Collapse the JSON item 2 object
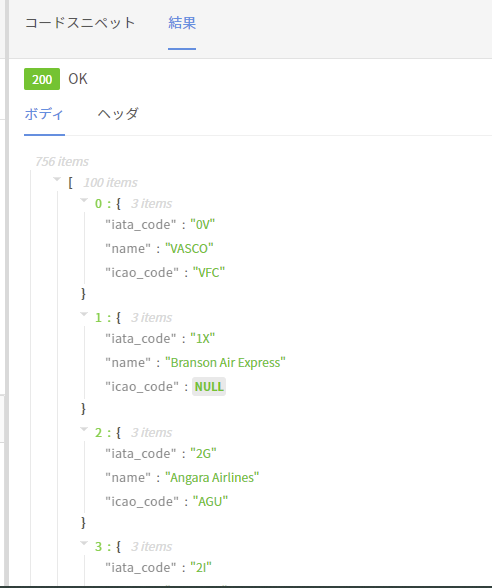The height and width of the screenshot is (588, 492). [x=84, y=429]
